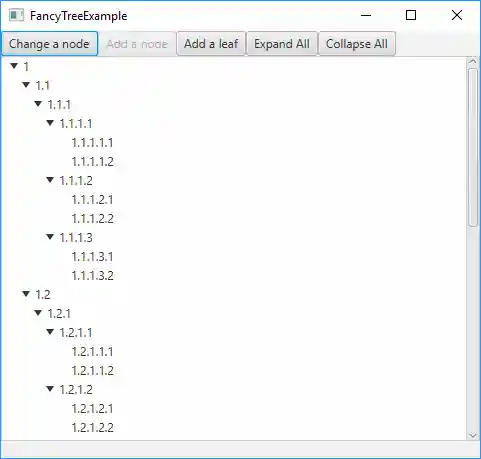This screenshot has width=481, height=459.
Task: Close the FancyTreeExample window
Action: 457,15
